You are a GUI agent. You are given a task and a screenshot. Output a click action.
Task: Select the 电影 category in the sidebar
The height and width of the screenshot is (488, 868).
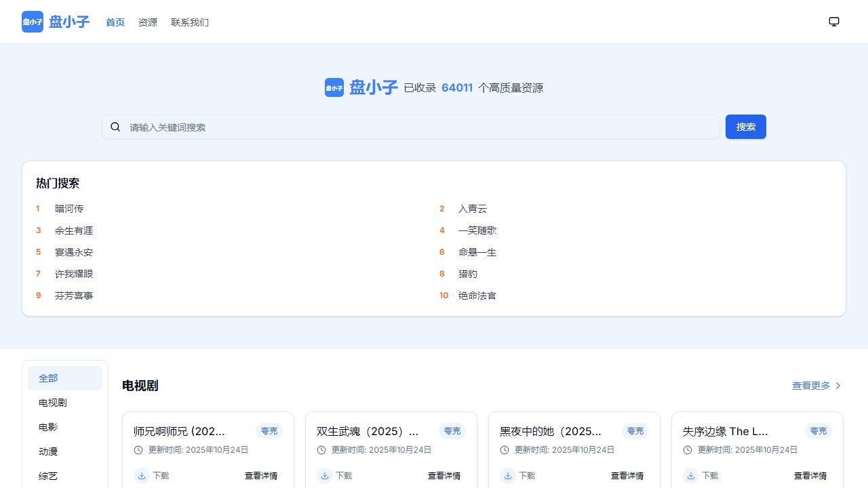[48, 427]
